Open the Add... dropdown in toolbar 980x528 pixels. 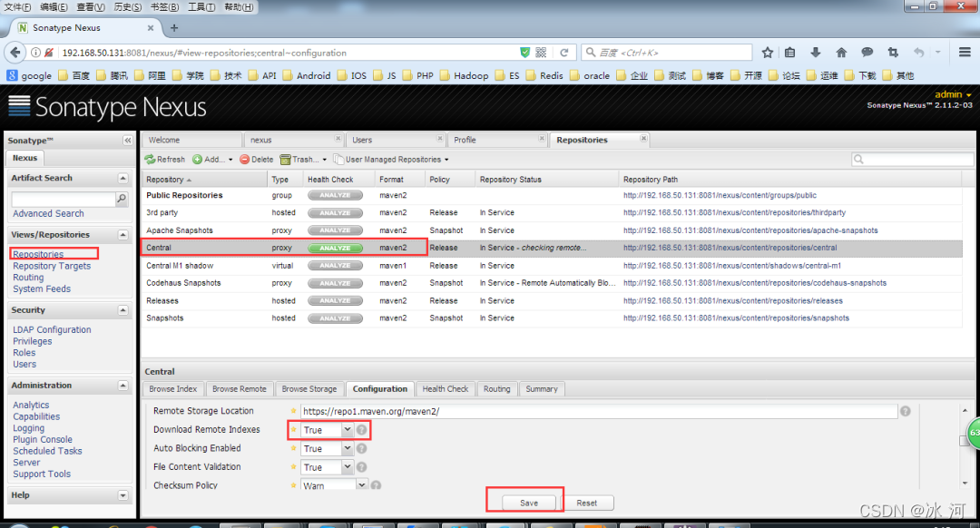pos(212,160)
